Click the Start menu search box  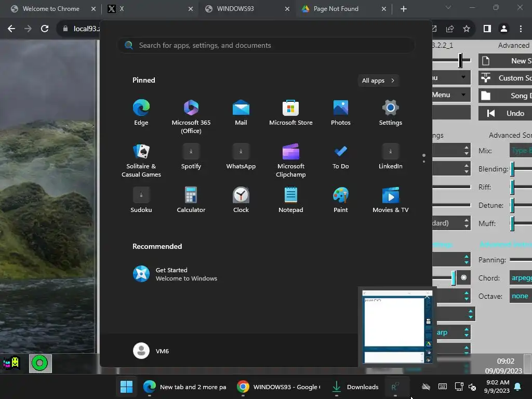pyautogui.click(x=266, y=45)
